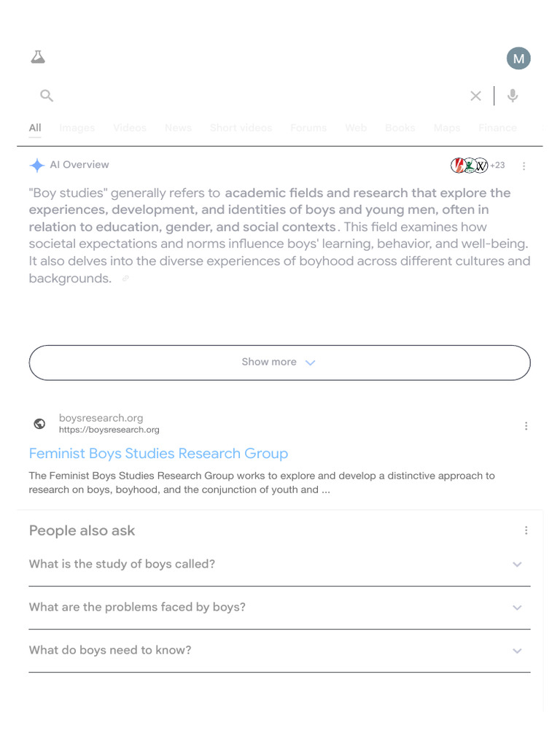Open People also ask options menu
Viewport: 560px width, 747px height.
tap(526, 531)
